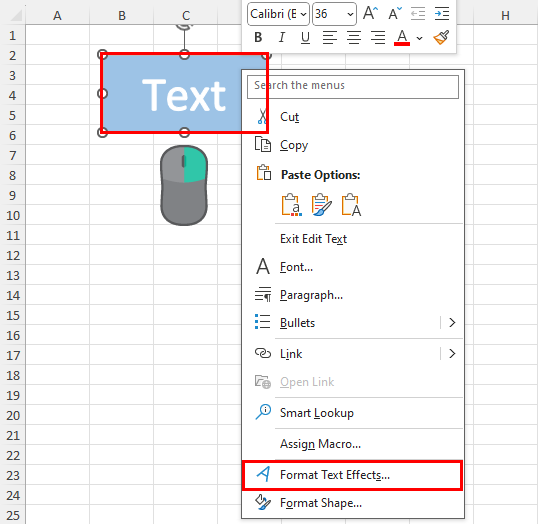538x524 pixels.
Task: Toggle Bold in the mini toolbar
Action: point(258,37)
